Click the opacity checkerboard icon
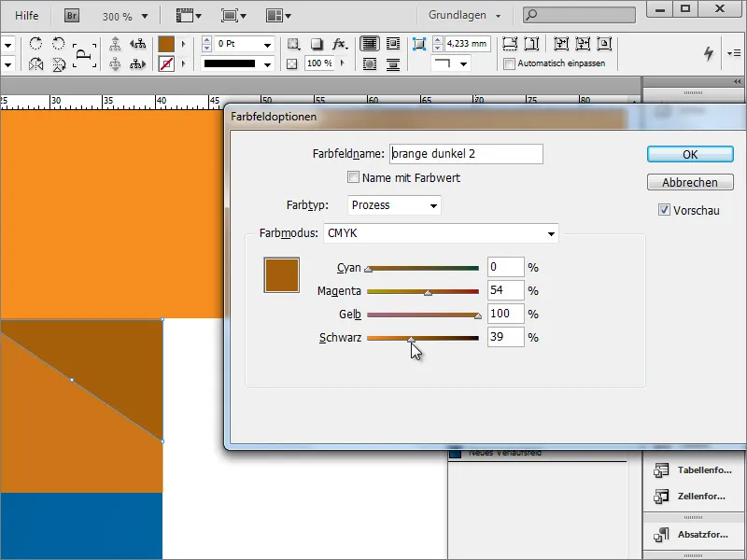Screen dimensions: 747x560 tap(292, 63)
